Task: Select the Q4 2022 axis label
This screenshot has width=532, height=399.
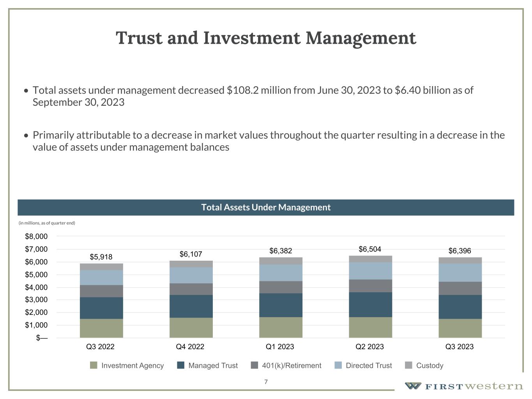Action: pos(190,346)
